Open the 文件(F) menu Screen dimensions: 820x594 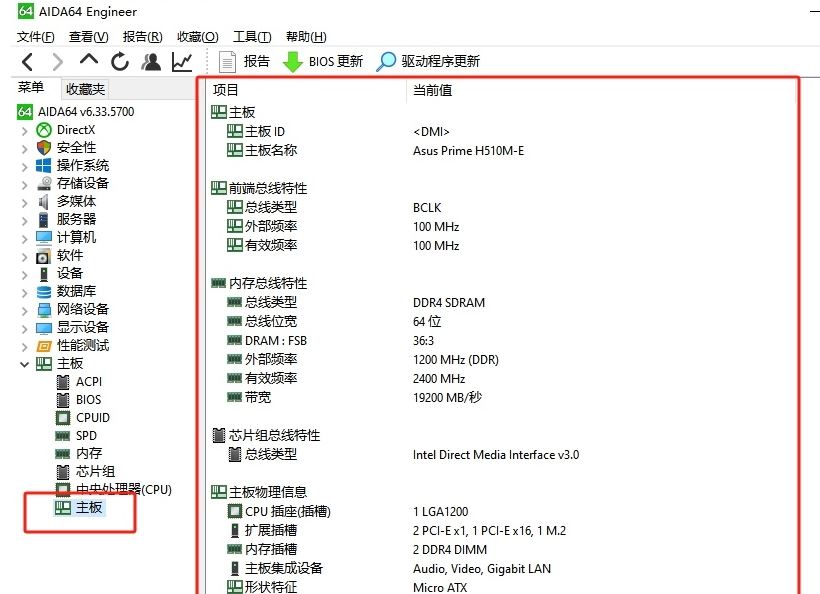[36, 37]
